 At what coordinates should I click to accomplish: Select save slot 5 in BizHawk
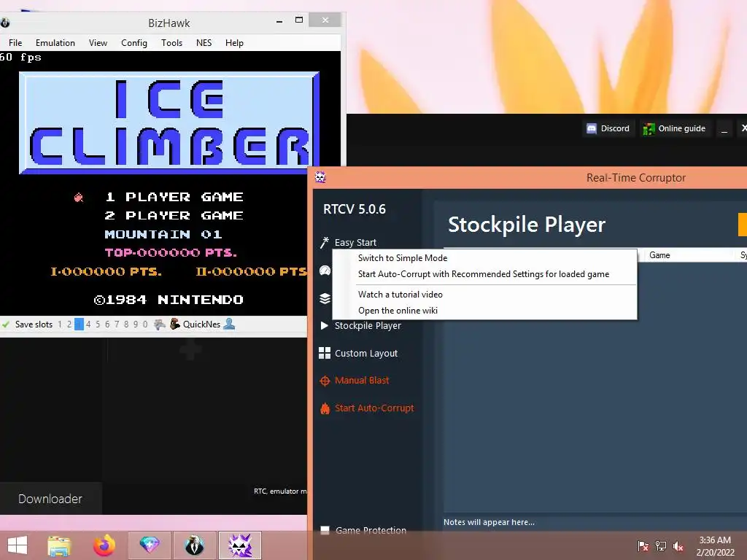(x=98, y=324)
